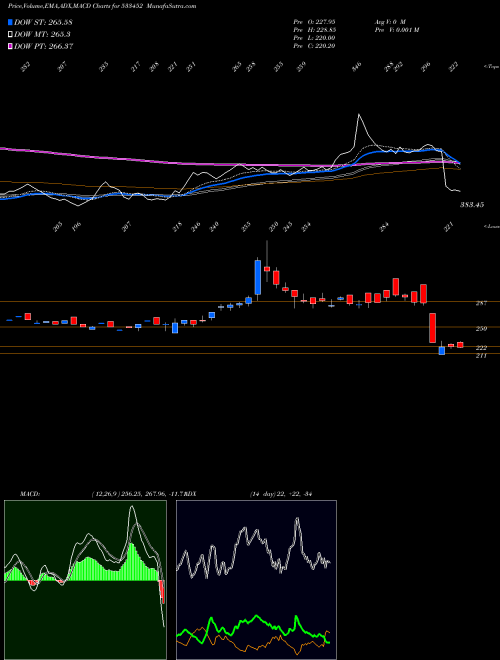Click the 383.45 value beside EMA lines
The width and height of the screenshot is (500, 660).
(x=472, y=205)
